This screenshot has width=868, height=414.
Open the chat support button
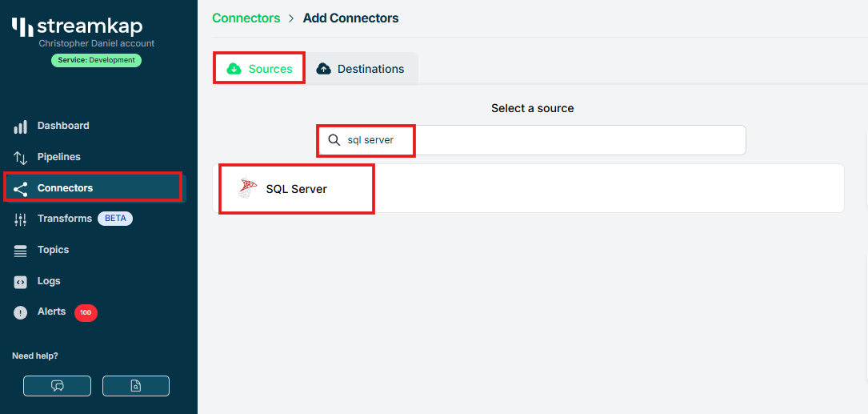pyautogui.click(x=57, y=386)
